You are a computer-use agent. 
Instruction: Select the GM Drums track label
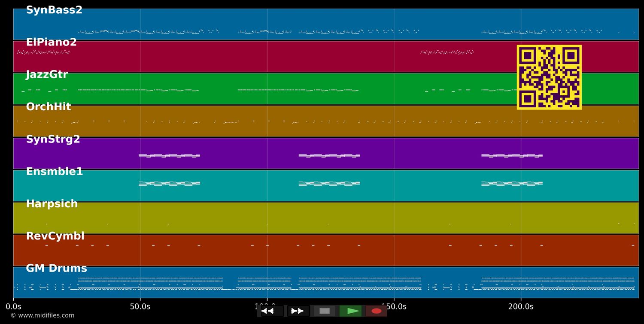point(56,269)
